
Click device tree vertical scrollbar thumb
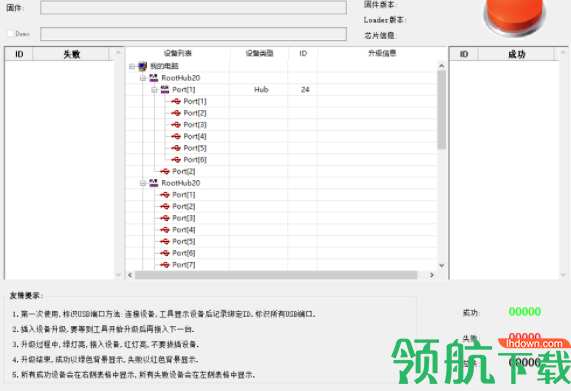click(441, 110)
